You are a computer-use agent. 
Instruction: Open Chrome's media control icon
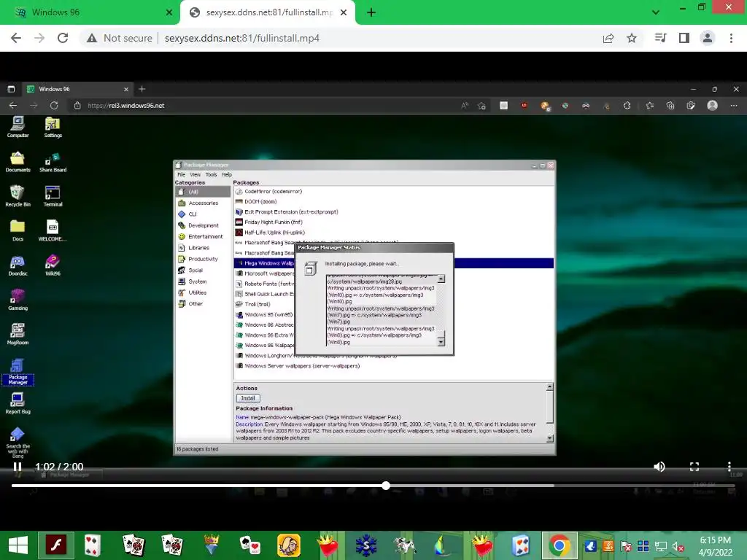(x=661, y=38)
